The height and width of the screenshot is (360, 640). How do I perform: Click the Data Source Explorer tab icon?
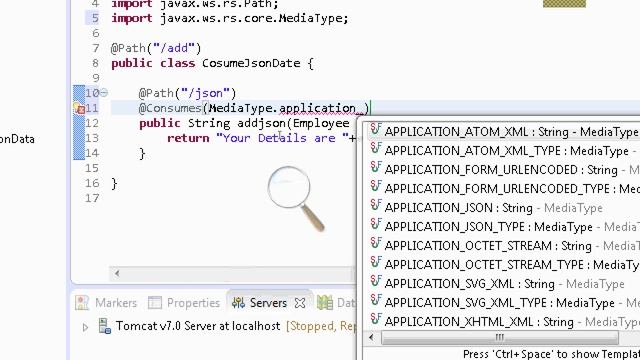coord(325,302)
